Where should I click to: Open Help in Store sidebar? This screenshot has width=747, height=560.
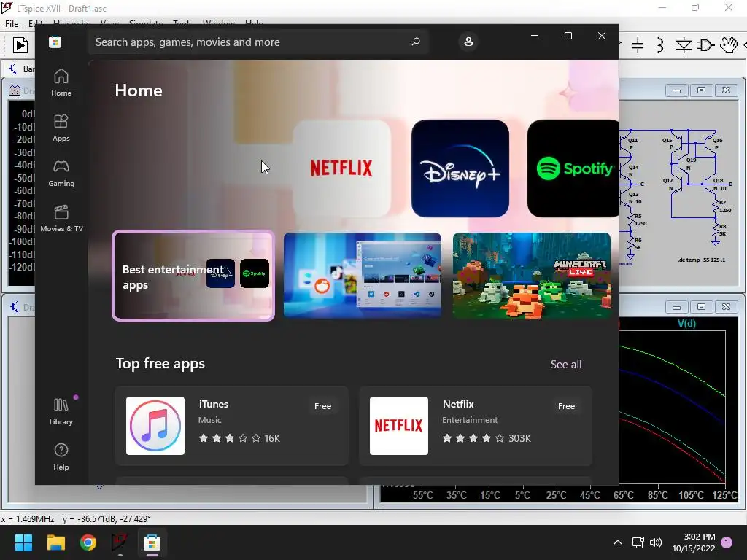pyautogui.click(x=61, y=456)
